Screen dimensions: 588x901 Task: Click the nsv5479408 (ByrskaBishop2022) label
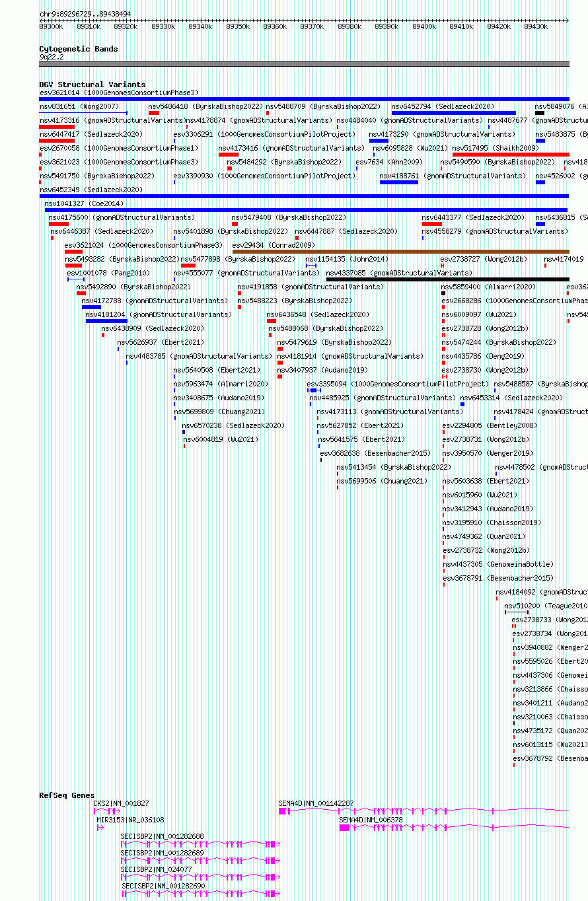tap(289, 217)
